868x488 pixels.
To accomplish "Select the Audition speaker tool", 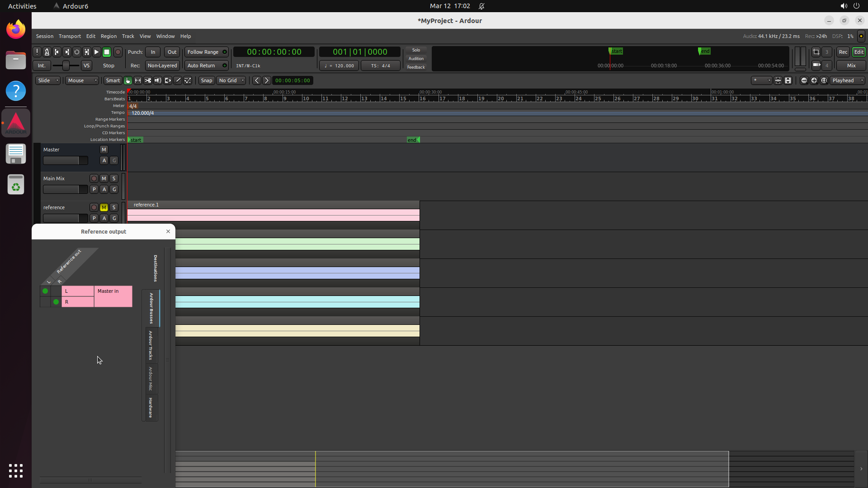I will tap(158, 80).
